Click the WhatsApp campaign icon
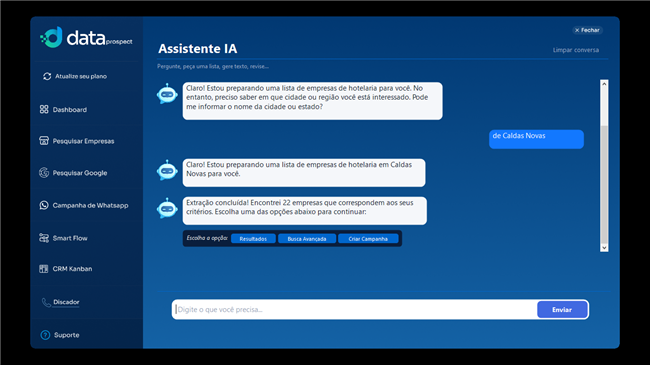 pyautogui.click(x=44, y=205)
